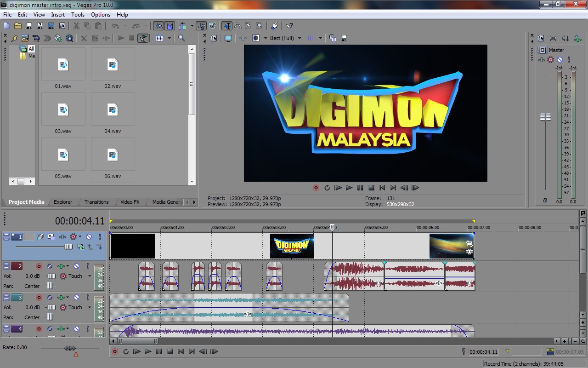
Task: Click the Render As toolbar icon
Action: (x=51, y=26)
